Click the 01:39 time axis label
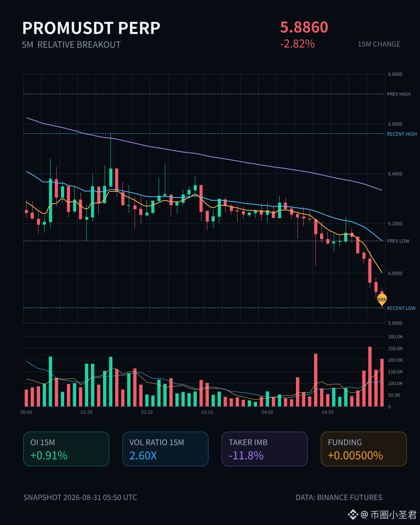This screenshot has height=525, width=420. tap(87, 412)
